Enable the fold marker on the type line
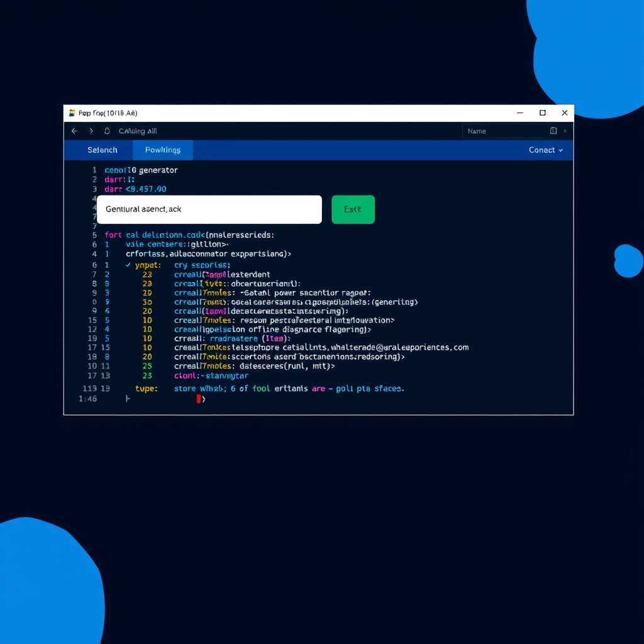The height and width of the screenshot is (644, 644). tap(148, 388)
